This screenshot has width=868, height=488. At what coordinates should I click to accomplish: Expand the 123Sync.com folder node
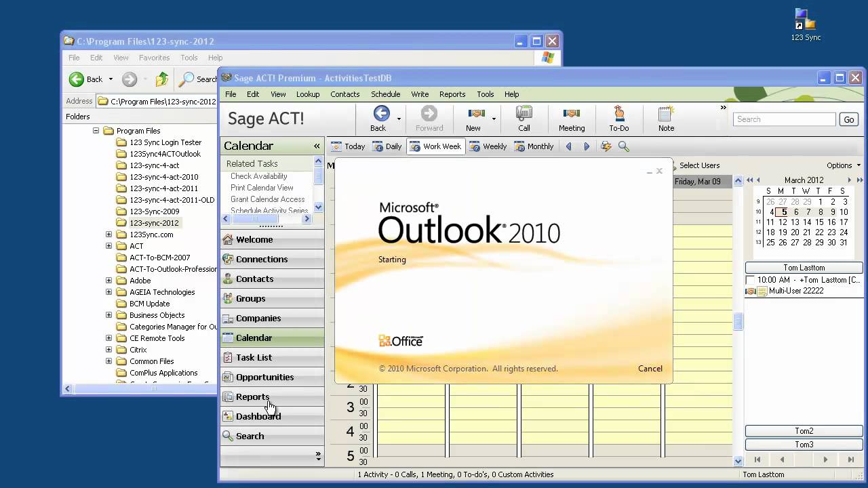[x=108, y=235]
